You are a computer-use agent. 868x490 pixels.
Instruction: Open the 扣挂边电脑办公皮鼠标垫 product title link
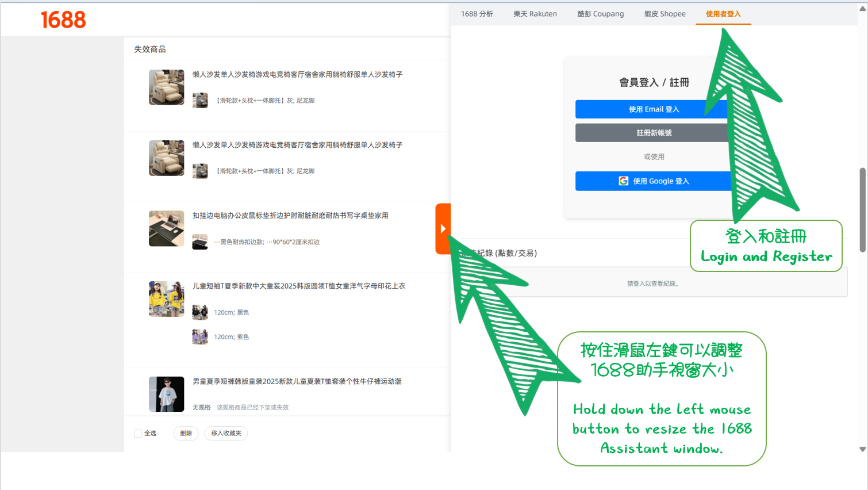tap(290, 216)
